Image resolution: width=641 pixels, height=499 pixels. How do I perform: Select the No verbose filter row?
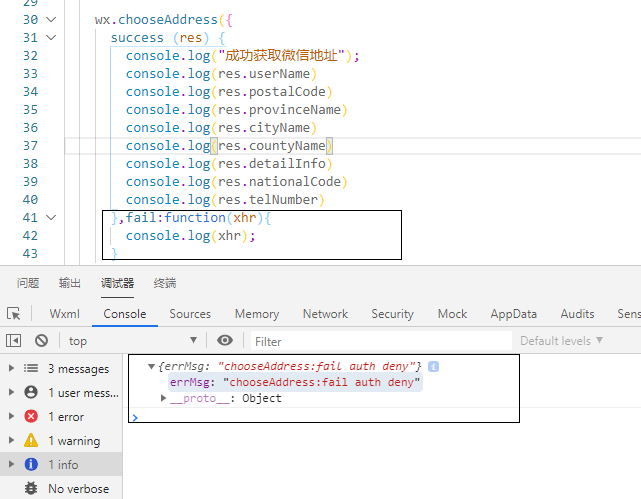61,488
